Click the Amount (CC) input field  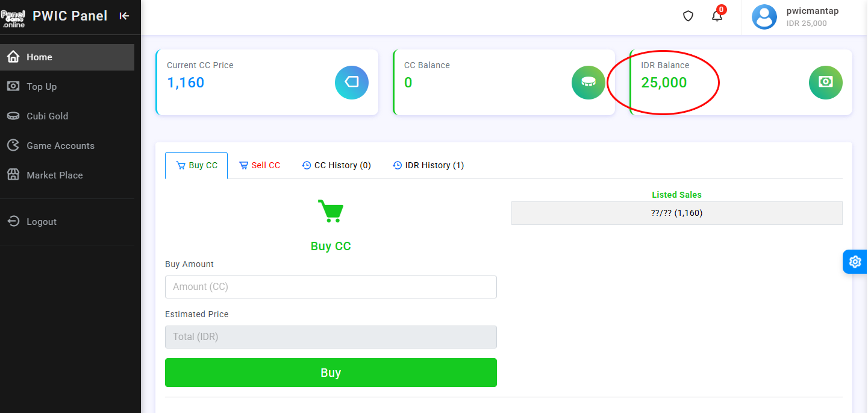331,287
